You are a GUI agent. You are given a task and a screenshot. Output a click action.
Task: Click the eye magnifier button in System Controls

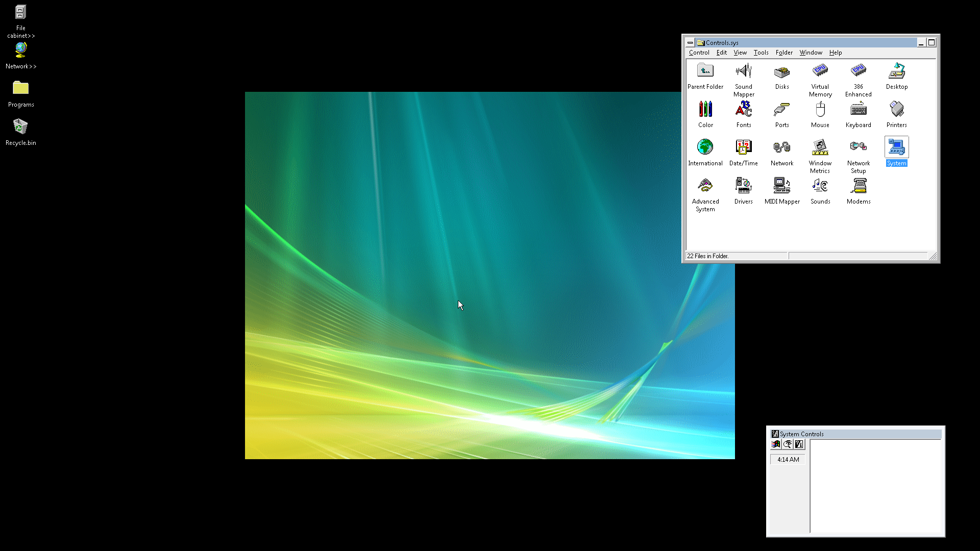(788, 444)
